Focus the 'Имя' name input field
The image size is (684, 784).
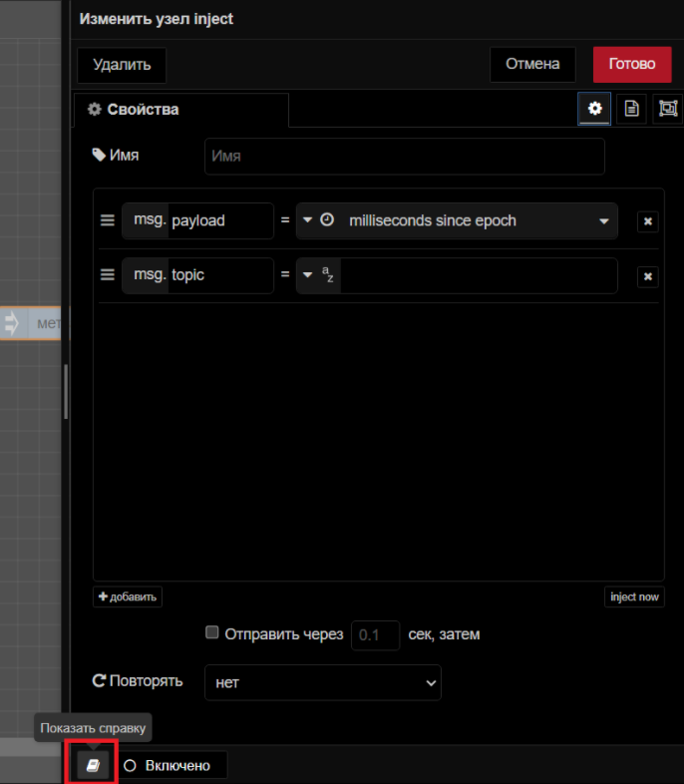(404, 157)
